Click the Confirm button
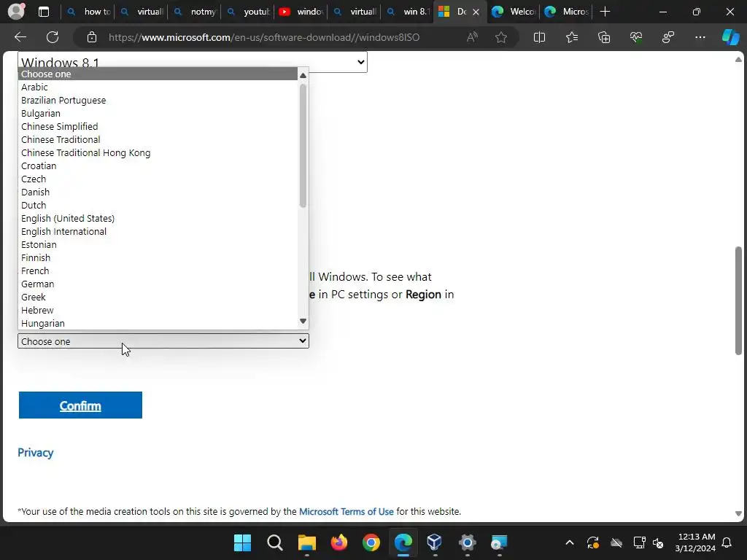Image resolution: width=747 pixels, height=560 pixels. (80, 405)
